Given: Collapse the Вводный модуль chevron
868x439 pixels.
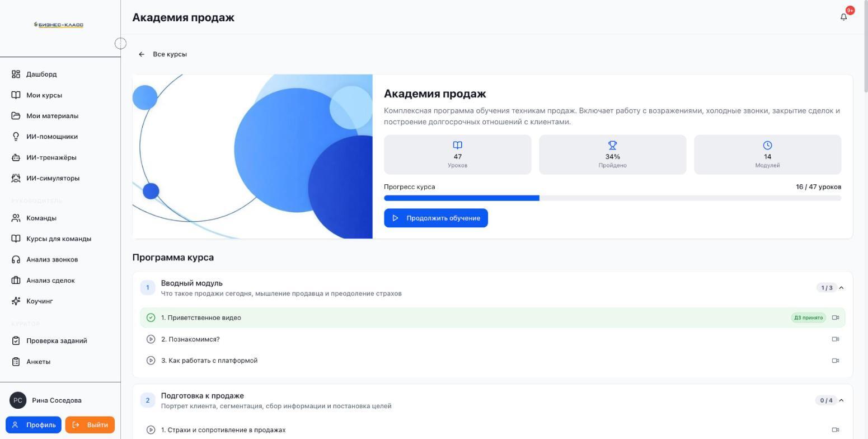Looking at the screenshot, I should click(841, 288).
